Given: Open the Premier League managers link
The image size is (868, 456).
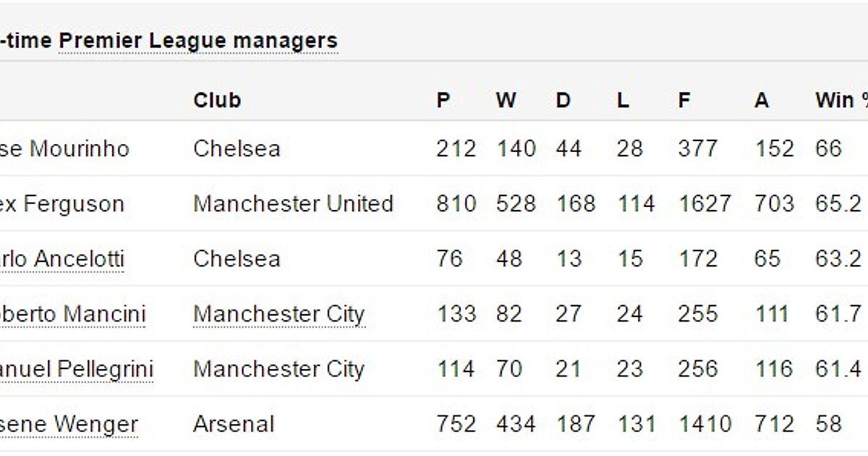Looking at the screenshot, I should point(198,41).
